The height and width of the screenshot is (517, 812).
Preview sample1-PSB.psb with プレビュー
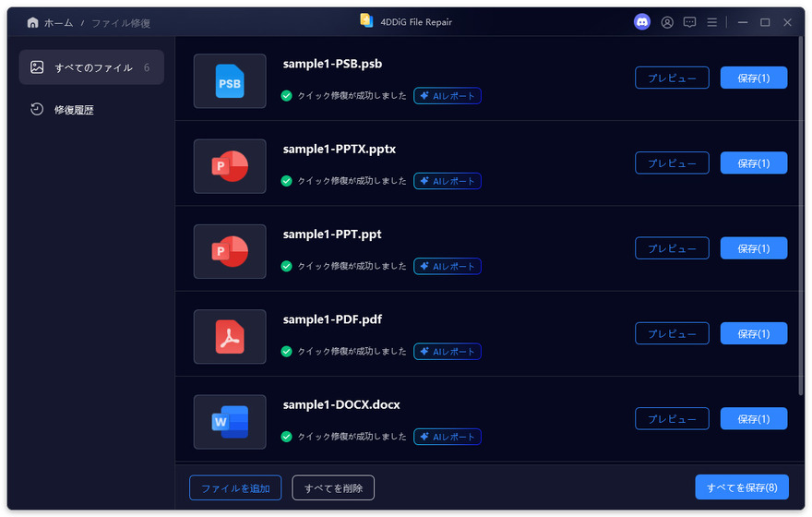(x=672, y=78)
